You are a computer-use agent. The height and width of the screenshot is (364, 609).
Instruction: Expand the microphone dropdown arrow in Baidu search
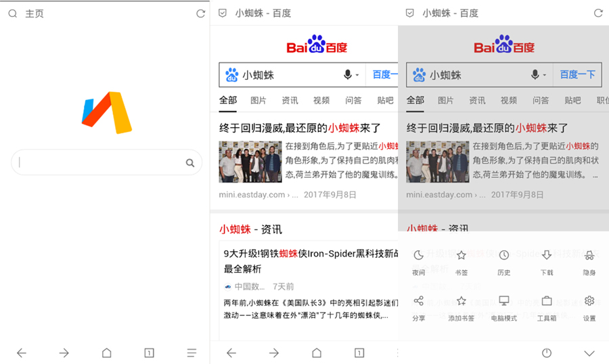coord(357,75)
